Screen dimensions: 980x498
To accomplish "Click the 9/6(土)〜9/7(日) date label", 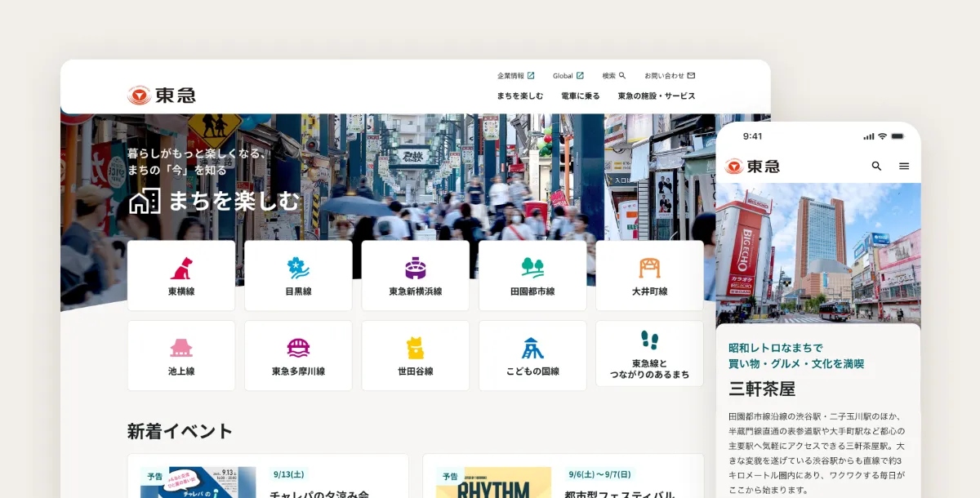I will [601, 474].
